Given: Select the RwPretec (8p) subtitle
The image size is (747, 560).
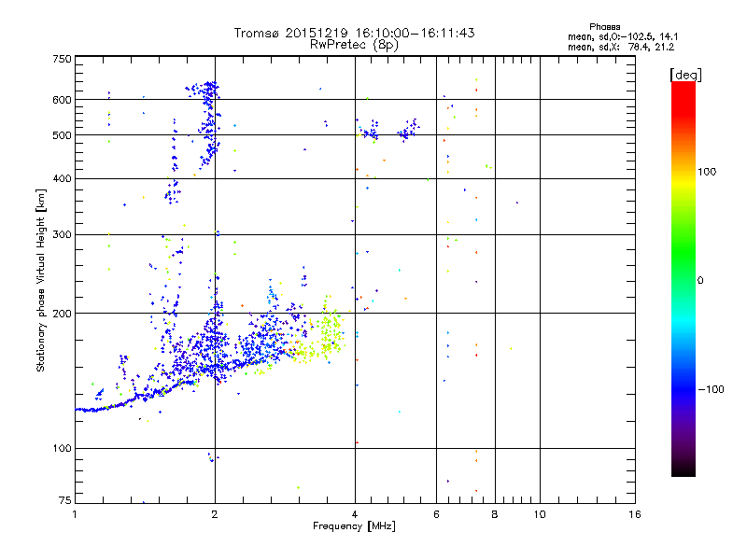Looking at the screenshot, I should coord(354,45).
